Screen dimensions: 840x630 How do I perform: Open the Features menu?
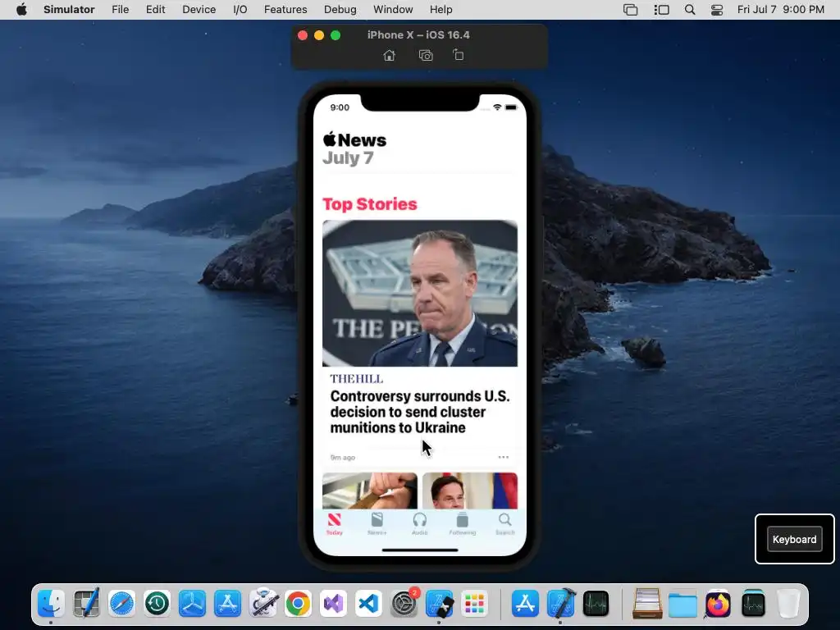pos(285,10)
